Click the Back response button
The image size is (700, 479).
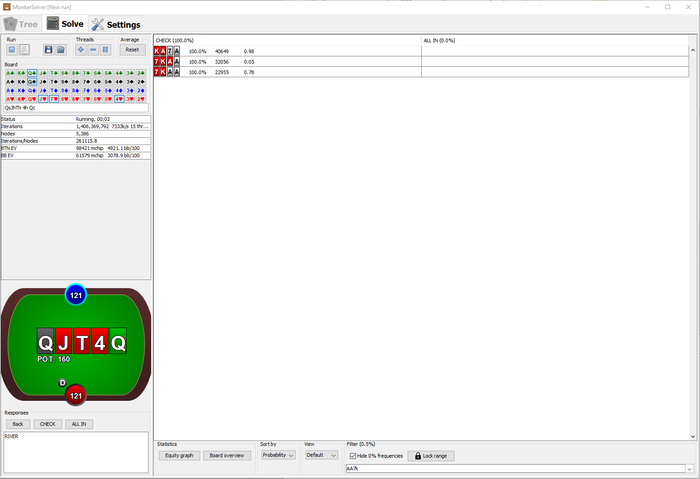18,424
